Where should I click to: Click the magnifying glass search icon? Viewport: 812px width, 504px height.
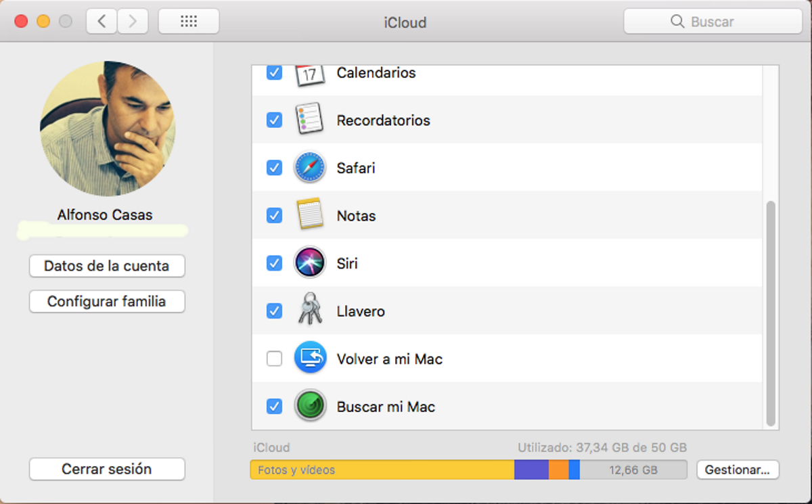click(677, 22)
